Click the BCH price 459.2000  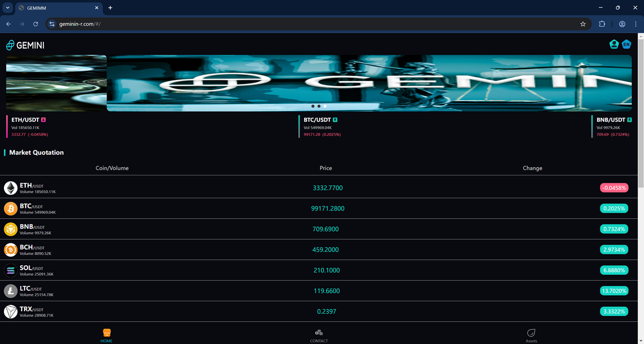click(325, 250)
